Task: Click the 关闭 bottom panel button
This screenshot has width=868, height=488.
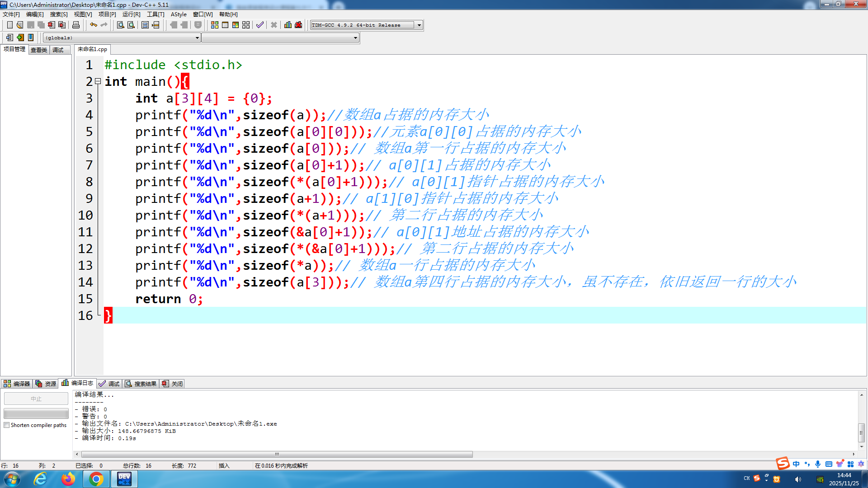Action: tap(173, 384)
